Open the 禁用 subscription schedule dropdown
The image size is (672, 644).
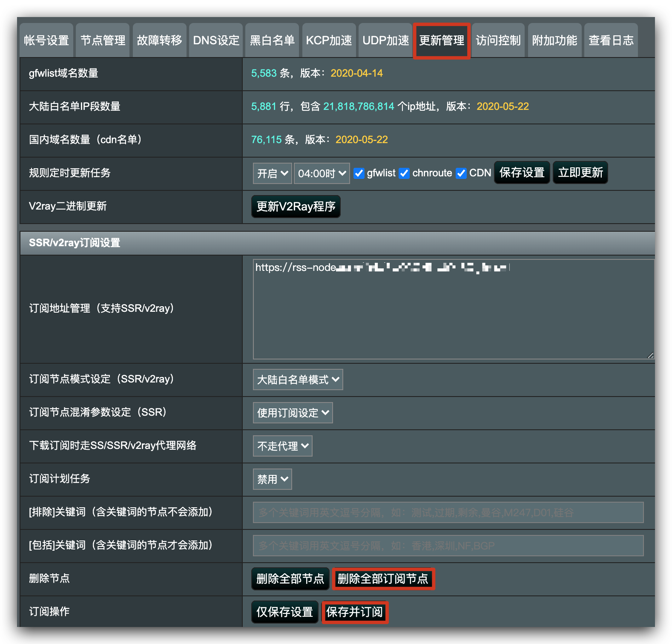click(272, 479)
